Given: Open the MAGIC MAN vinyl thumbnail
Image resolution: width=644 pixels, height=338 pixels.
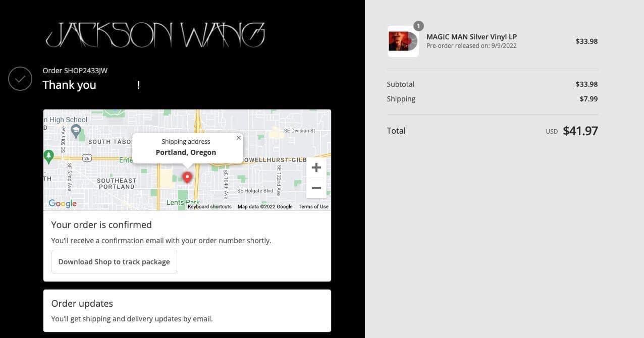Looking at the screenshot, I should click(x=403, y=41).
